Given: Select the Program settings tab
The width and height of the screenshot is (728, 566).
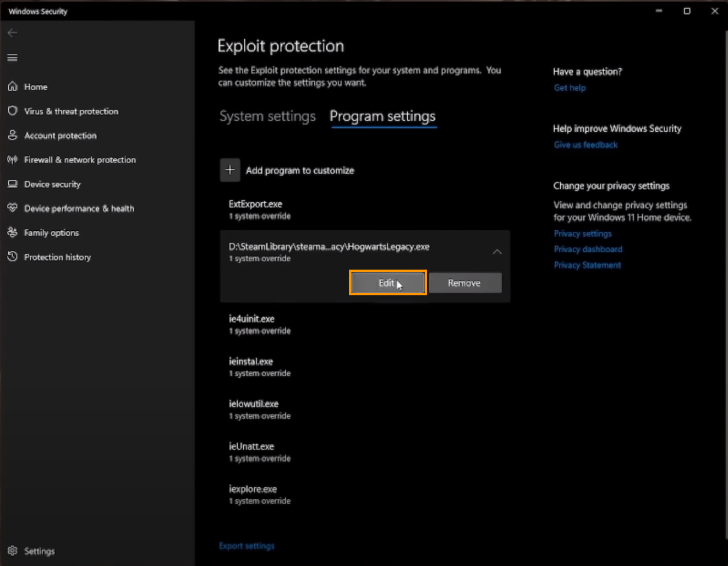Looking at the screenshot, I should 383,116.
